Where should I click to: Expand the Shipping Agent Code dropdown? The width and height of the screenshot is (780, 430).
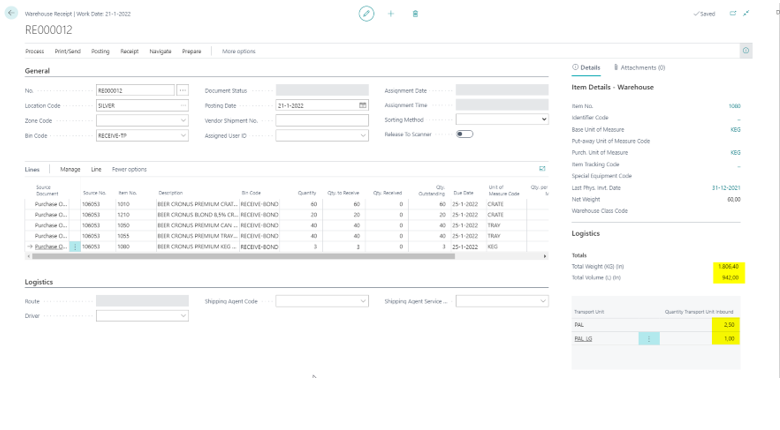[363, 301]
